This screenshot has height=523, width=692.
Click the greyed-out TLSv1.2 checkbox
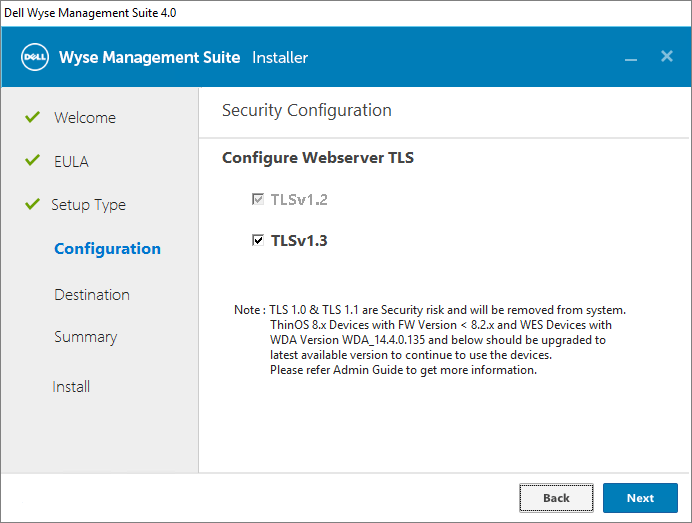click(x=258, y=199)
